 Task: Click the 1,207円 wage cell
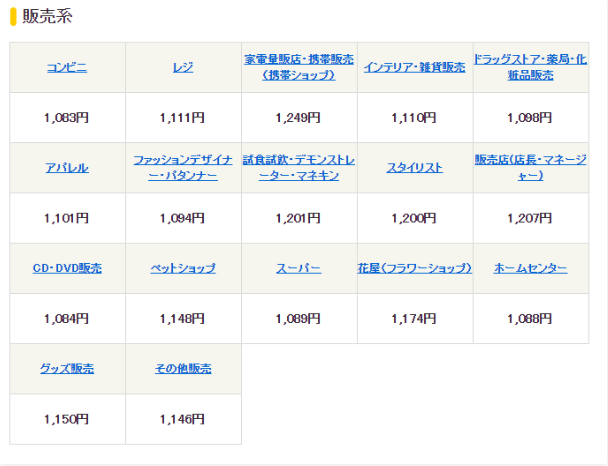coord(530,218)
